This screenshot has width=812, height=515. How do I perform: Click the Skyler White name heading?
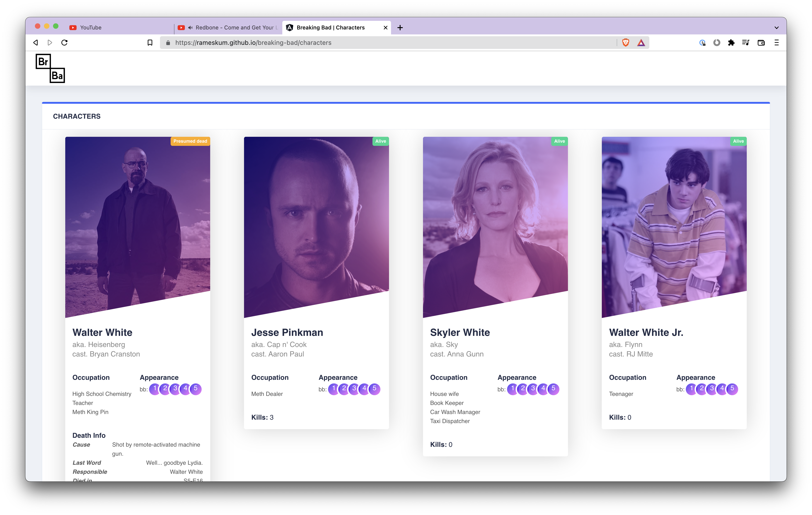pos(460,332)
